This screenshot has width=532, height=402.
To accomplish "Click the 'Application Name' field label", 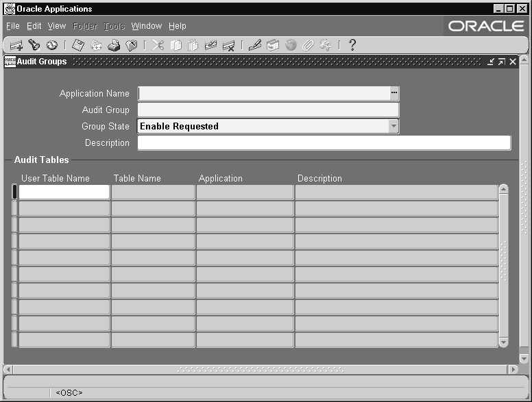I will (95, 94).
